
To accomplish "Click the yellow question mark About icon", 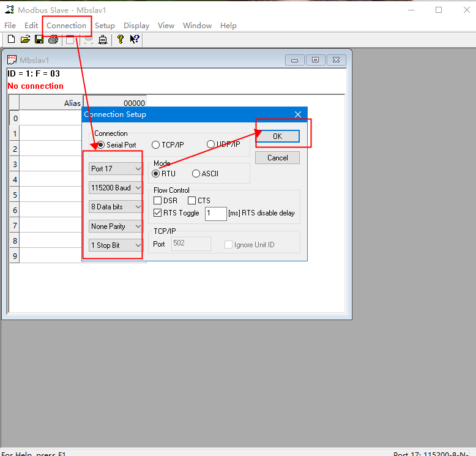I will click(121, 40).
